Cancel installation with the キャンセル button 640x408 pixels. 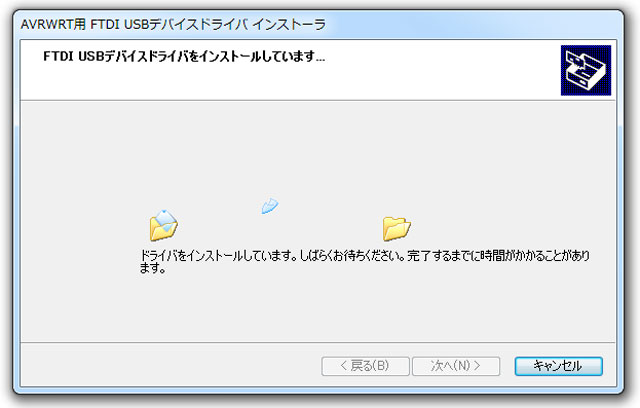click(x=558, y=366)
